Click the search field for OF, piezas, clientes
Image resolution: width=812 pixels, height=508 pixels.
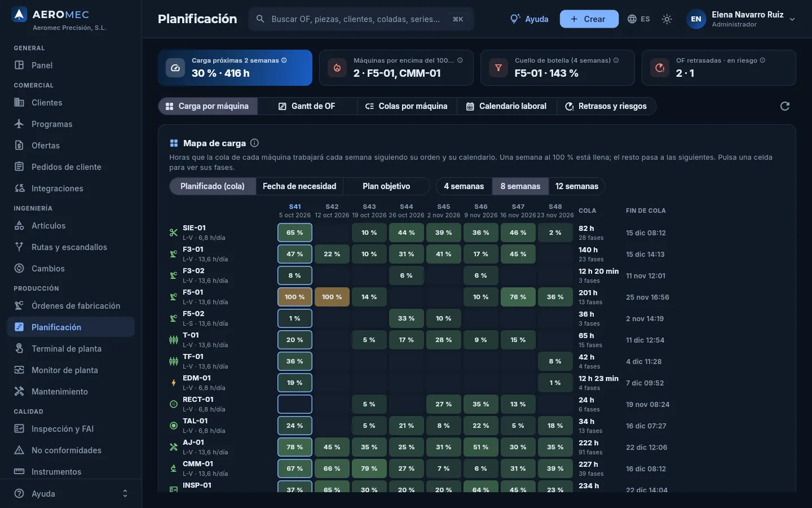(361, 19)
